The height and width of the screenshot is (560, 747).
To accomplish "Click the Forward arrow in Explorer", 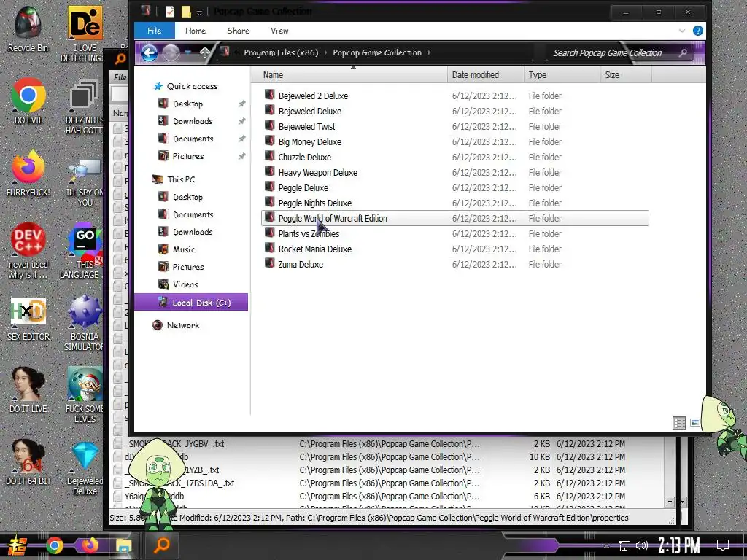I will (x=171, y=52).
